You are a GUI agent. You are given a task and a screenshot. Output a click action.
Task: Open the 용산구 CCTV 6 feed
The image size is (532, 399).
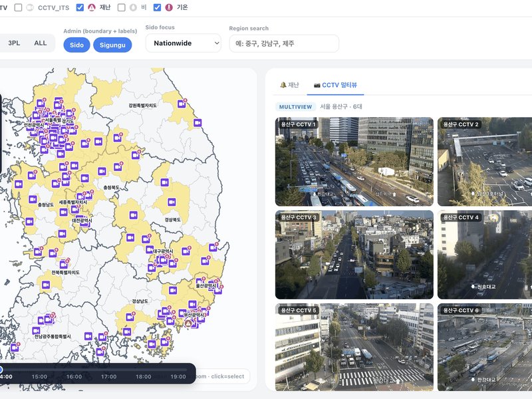coord(485,347)
